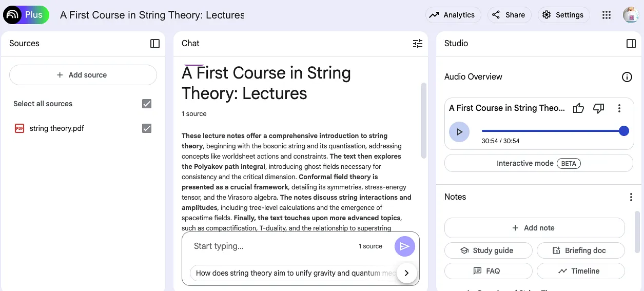The height and width of the screenshot is (291, 644).
Task: Click the audio progress slider handle
Action: coord(624,131)
